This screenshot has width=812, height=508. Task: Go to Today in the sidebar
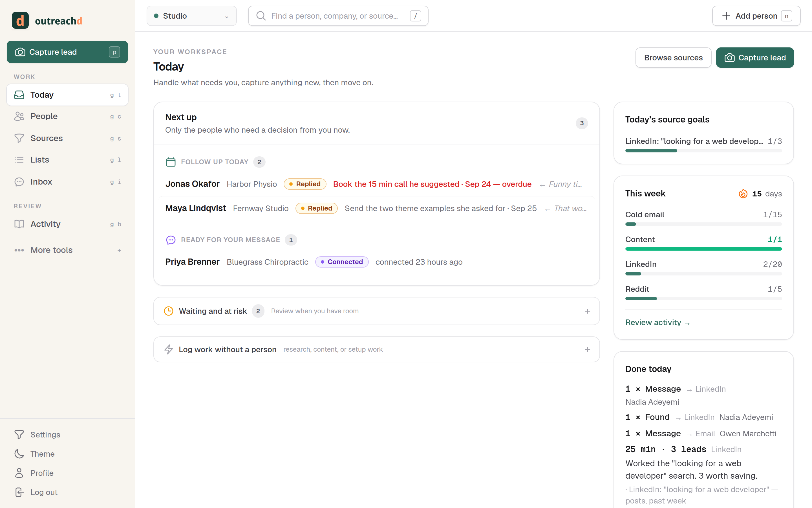click(67, 95)
